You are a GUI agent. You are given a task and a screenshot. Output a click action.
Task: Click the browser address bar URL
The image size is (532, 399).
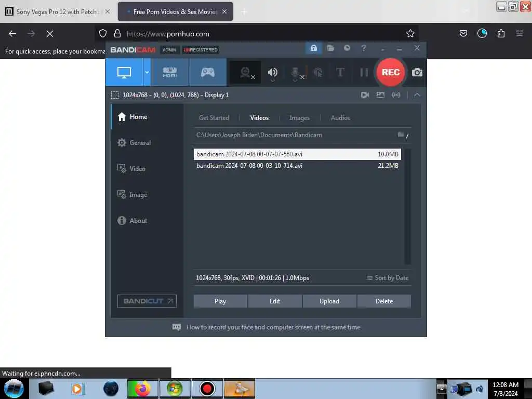pos(168,34)
